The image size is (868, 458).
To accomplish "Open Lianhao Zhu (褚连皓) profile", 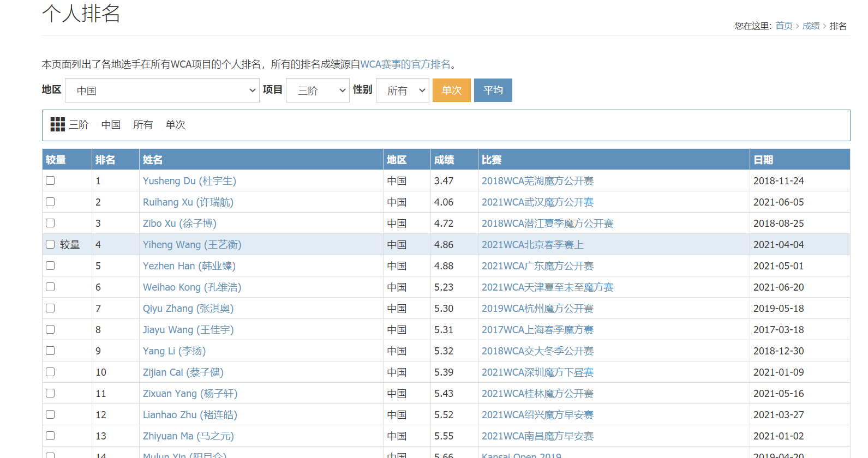I will click(x=190, y=414).
